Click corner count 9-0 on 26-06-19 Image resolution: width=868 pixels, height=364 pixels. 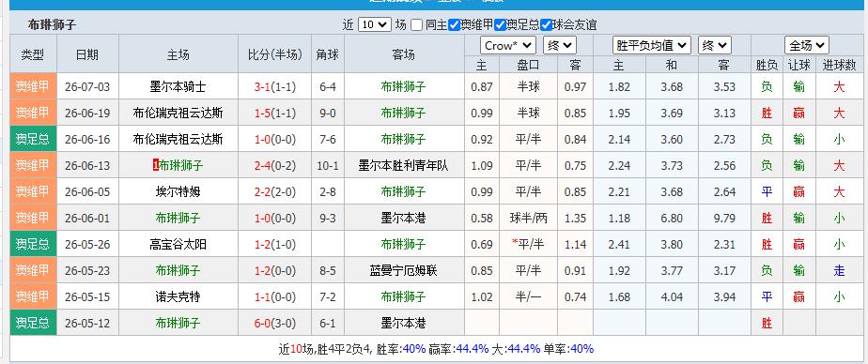tap(328, 114)
